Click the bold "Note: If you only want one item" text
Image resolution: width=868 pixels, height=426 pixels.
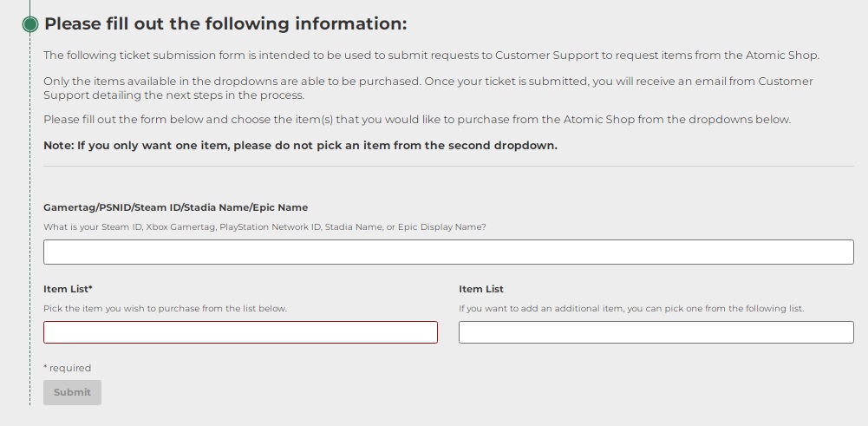click(300, 146)
